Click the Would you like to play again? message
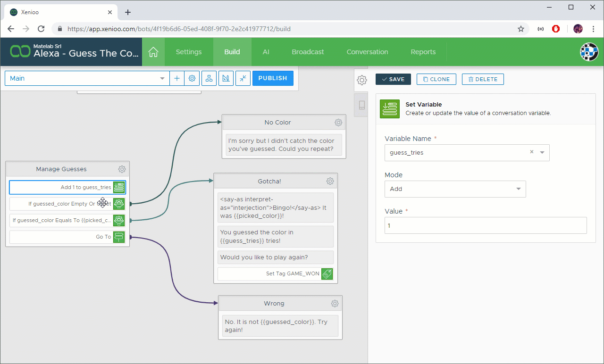The height and width of the screenshot is (364, 604). pyautogui.click(x=276, y=257)
